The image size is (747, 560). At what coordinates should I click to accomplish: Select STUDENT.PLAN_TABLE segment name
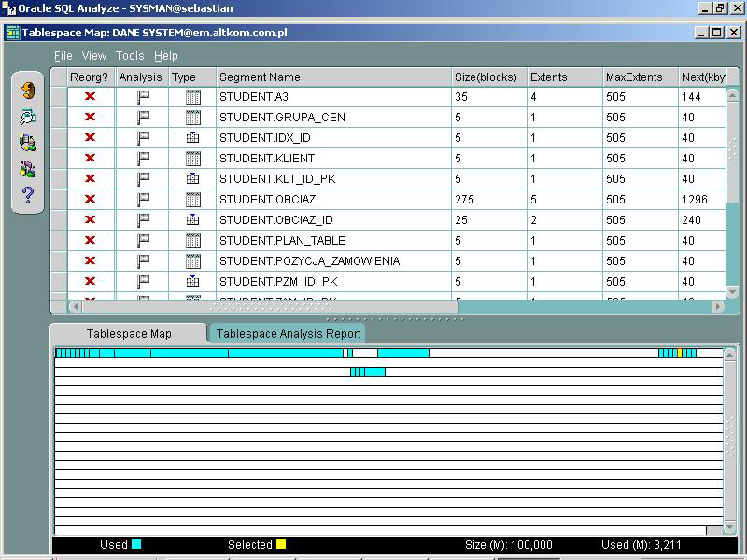(282, 241)
